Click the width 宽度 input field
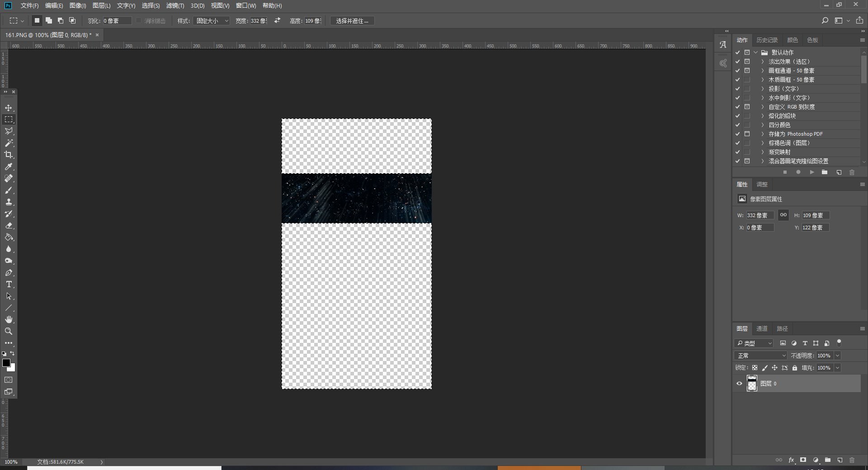The image size is (868, 470). pos(258,21)
